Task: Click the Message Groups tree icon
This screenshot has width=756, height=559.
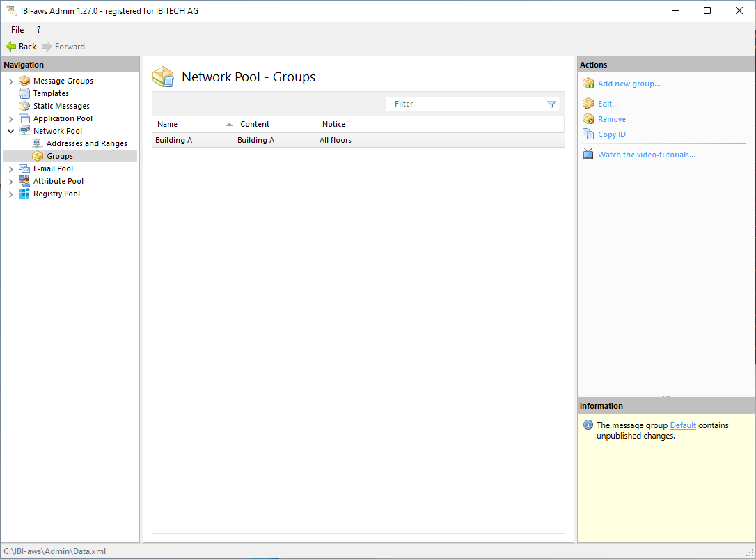Action: point(24,81)
